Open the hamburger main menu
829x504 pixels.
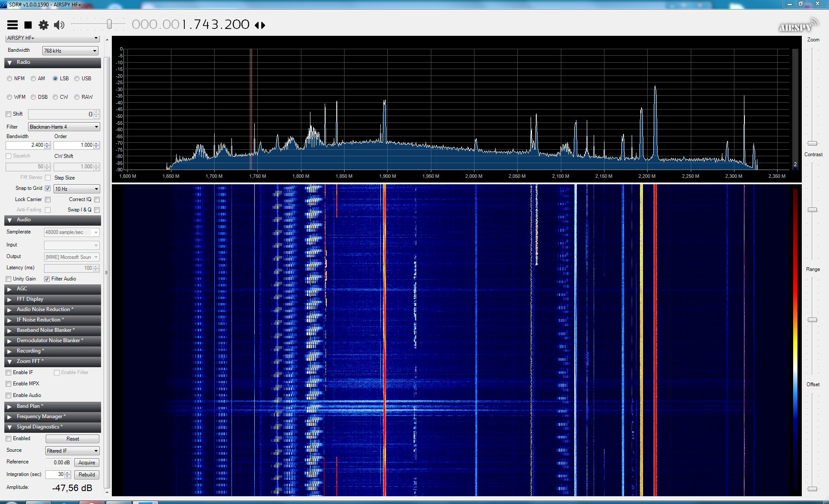13,25
